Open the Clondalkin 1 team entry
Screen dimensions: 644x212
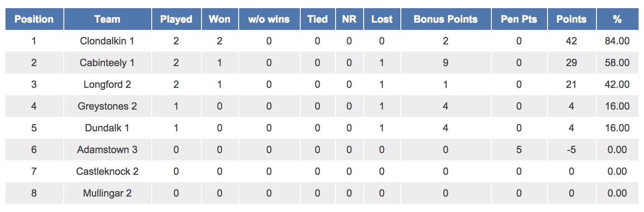107,41
